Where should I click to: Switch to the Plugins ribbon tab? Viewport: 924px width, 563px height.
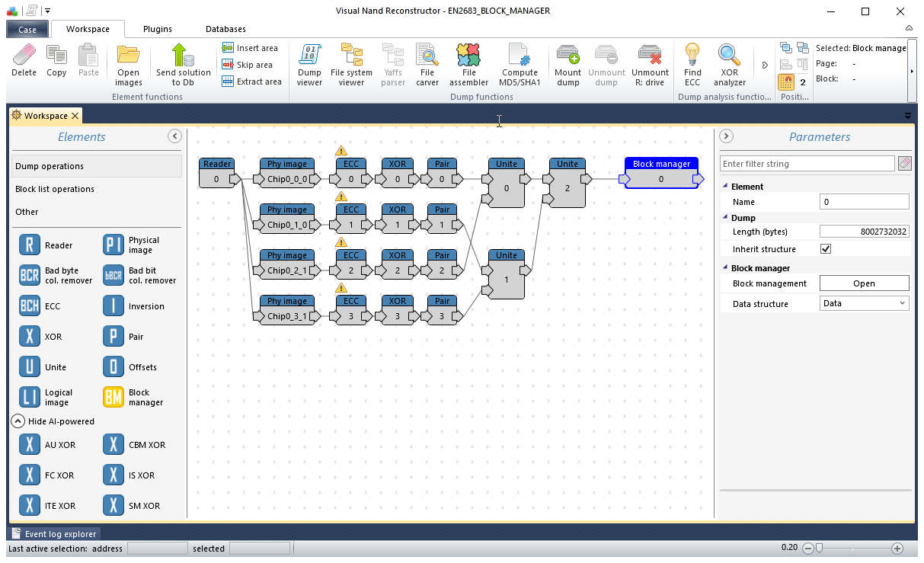(158, 29)
